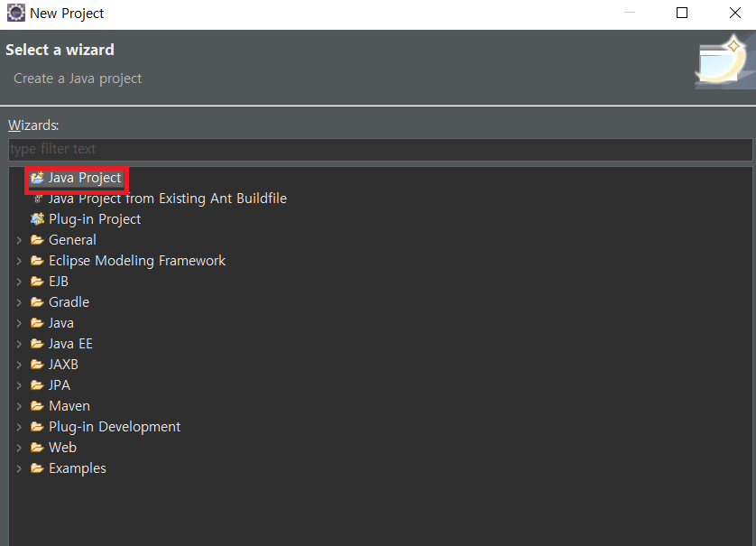Viewport: 756px width, 546px height.
Task: Click the folder icon beside plain Java
Action: [37, 323]
